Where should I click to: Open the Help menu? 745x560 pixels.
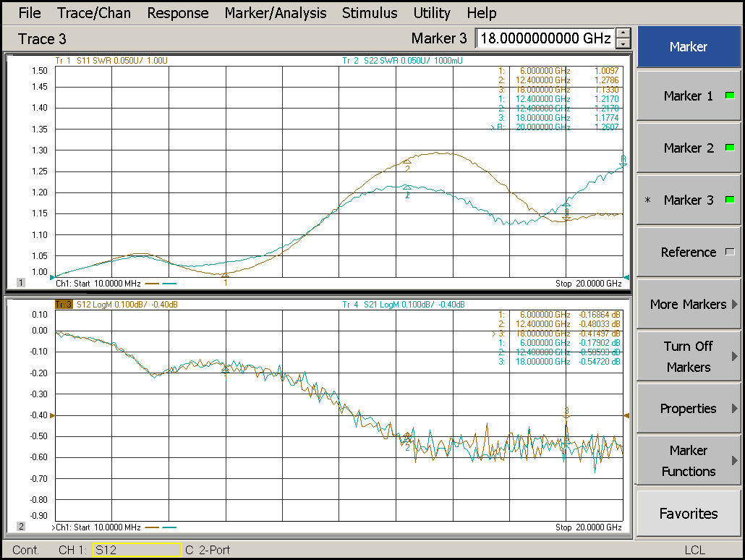coord(481,13)
